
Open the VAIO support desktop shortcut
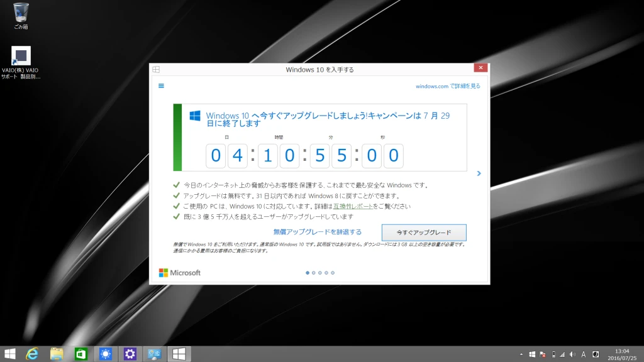pyautogui.click(x=21, y=62)
